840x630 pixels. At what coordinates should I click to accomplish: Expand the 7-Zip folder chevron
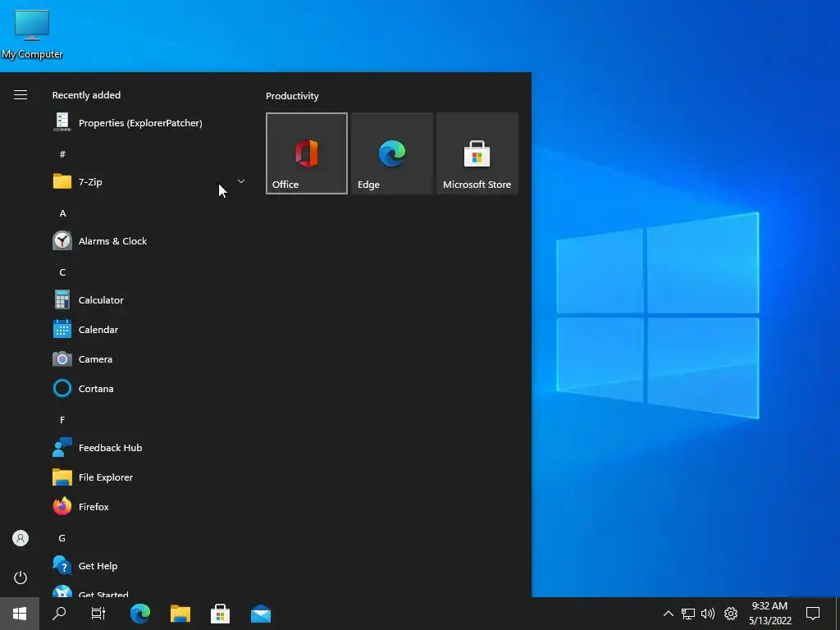tap(241, 181)
